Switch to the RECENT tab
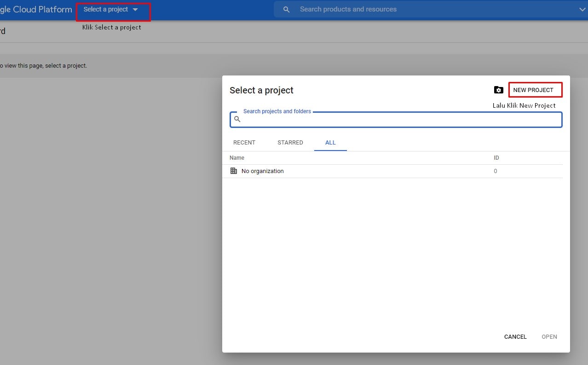 pyautogui.click(x=244, y=143)
